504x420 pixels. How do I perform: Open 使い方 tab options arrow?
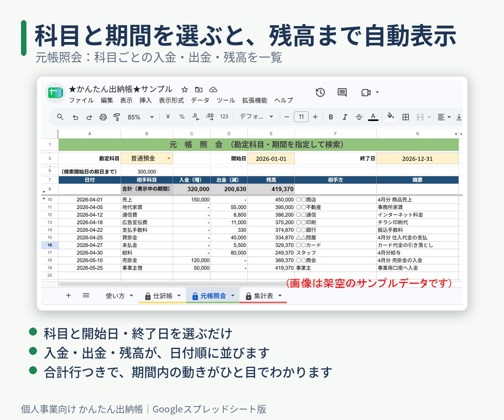(131, 296)
